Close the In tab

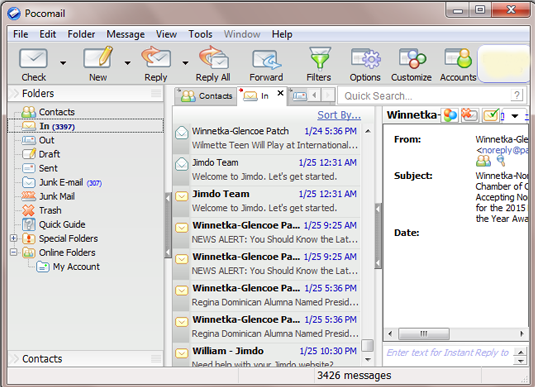click(280, 93)
